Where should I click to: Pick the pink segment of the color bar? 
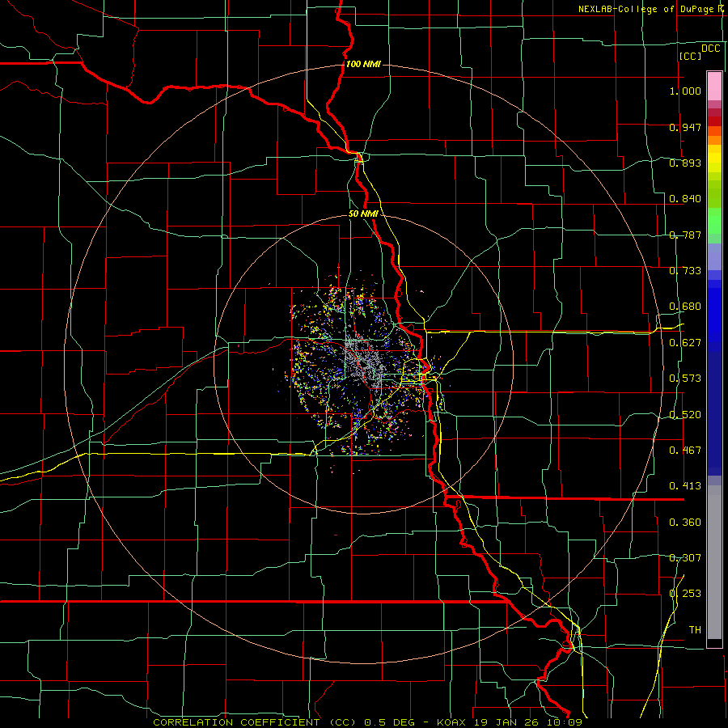[x=714, y=86]
